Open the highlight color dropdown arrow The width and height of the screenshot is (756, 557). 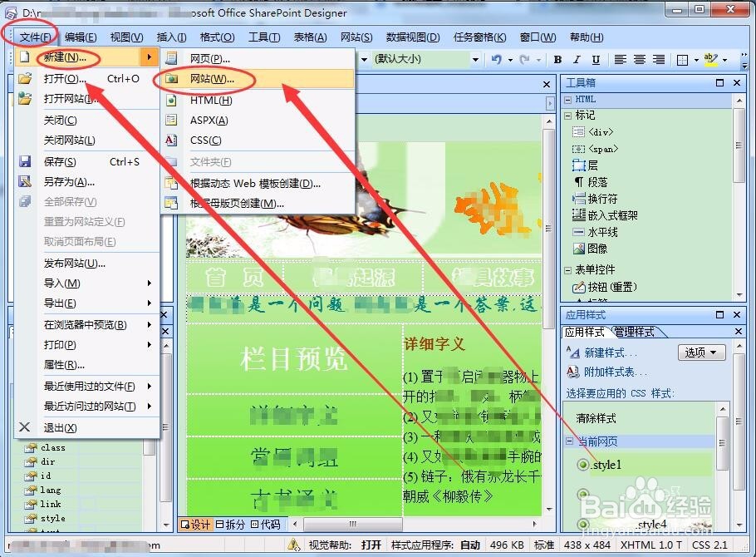click(724, 60)
